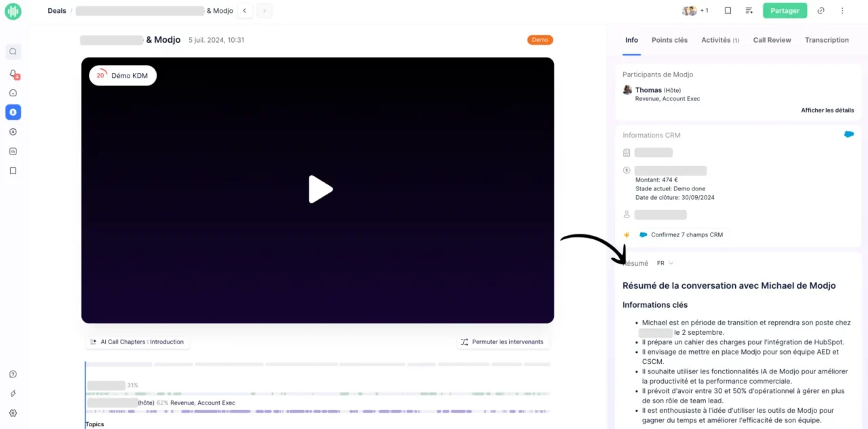This screenshot has height=429, width=868.
Task: Click the company building icon in CRM info
Action: coord(627,152)
